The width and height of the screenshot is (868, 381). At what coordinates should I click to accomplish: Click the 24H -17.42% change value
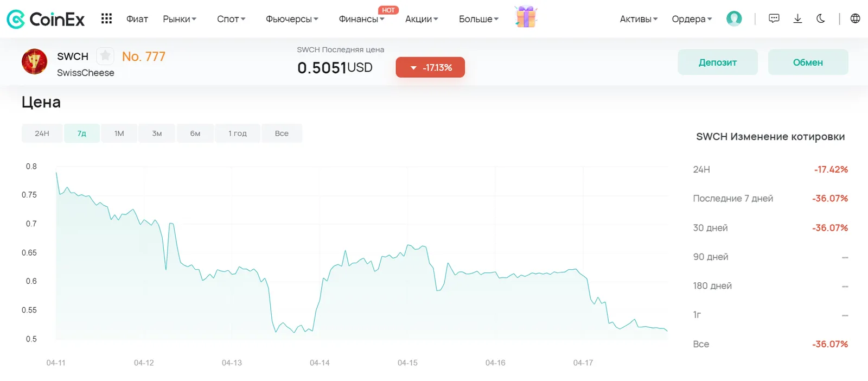[831, 169]
